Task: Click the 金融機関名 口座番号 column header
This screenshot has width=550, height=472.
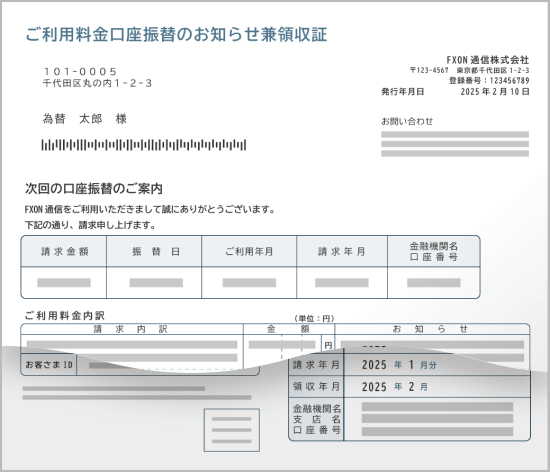Action: (434, 251)
